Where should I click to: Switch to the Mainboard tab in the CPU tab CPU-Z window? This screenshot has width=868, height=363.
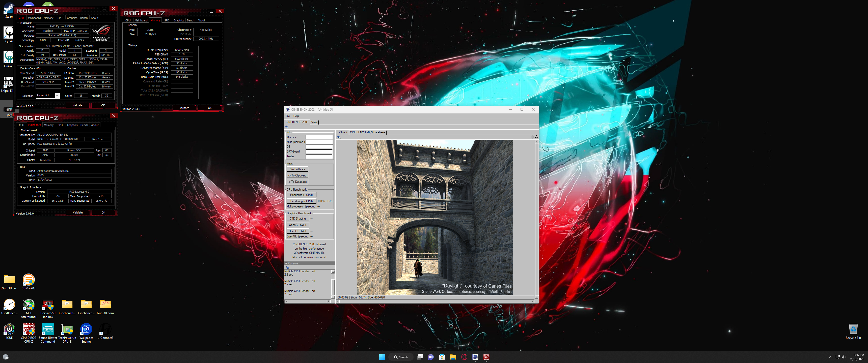(34, 18)
